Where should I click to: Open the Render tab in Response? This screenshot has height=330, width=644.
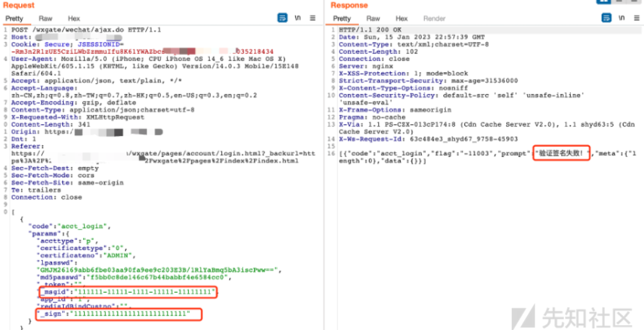coord(435,19)
